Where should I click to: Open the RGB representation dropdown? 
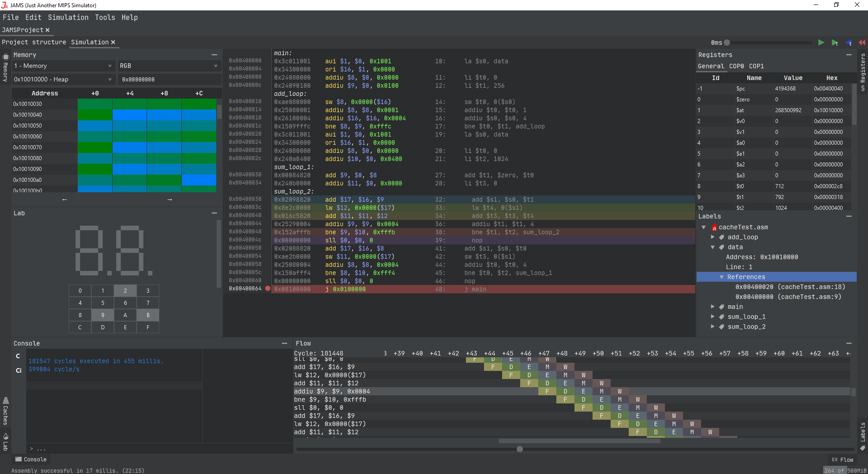pos(169,66)
